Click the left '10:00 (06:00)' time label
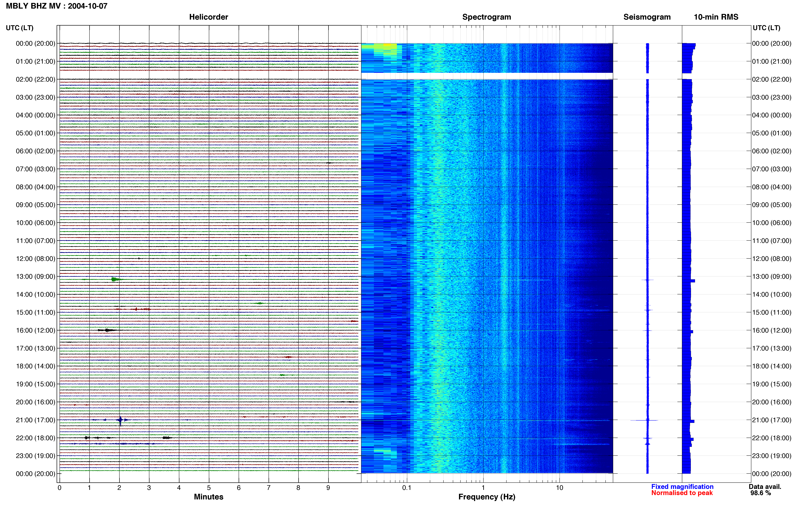812x508 pixels. 36,222
